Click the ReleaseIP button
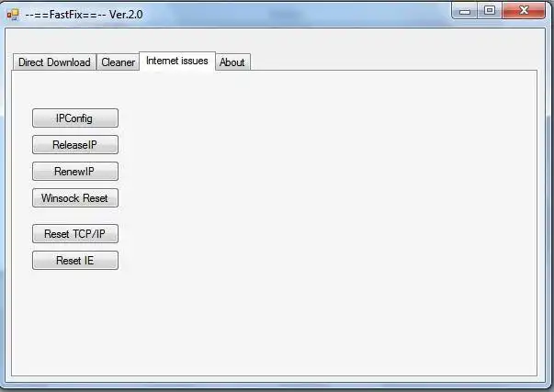The height and width of the screenshot is (392, 554). tap(75, 145)
